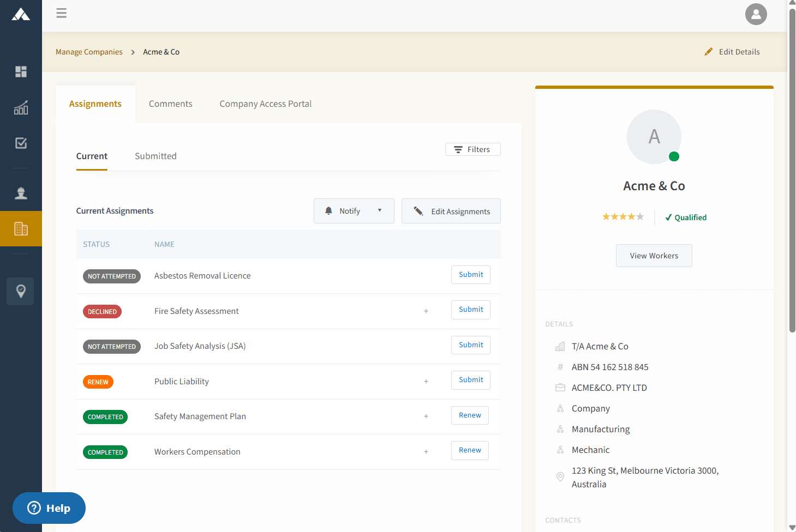
Task: Open the map pin location sidebar icon
Action: coord(21,291)
